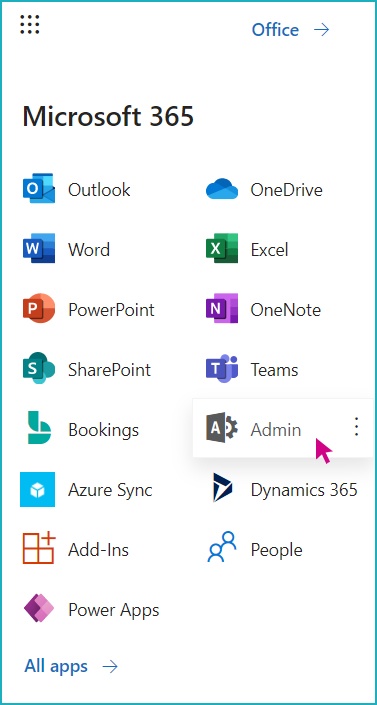Launch Teams from its icon

tap(222, 369)
